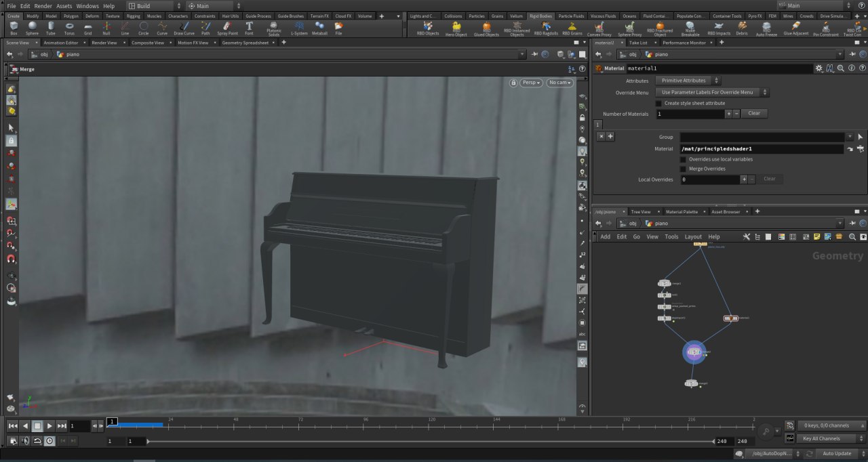This screenshot has width=868, height=462.
Task: Toggle the viewport lock icon
Action: 513,83
